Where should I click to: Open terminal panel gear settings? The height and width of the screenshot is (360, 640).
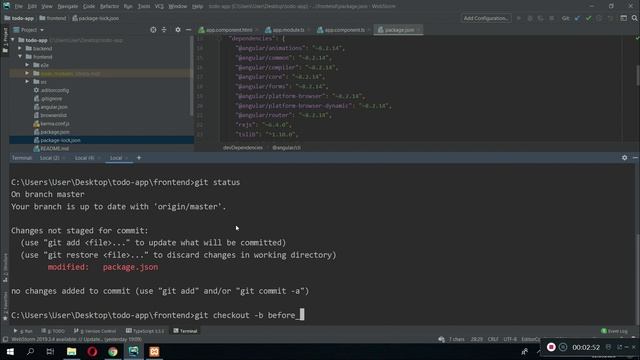click(624, 158)
